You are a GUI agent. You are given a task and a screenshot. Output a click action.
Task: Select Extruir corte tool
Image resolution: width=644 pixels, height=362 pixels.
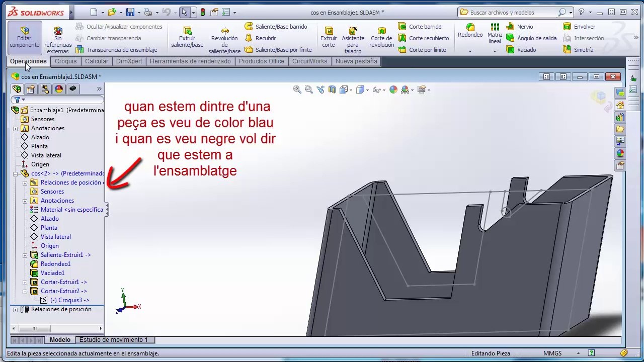pyautogui.click(x=329, y=38)
